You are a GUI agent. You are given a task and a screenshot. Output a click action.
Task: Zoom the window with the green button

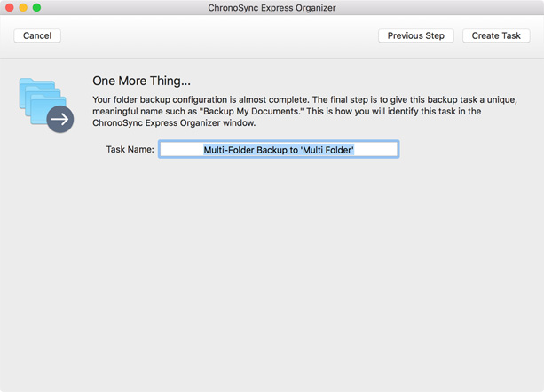point(36,8)
